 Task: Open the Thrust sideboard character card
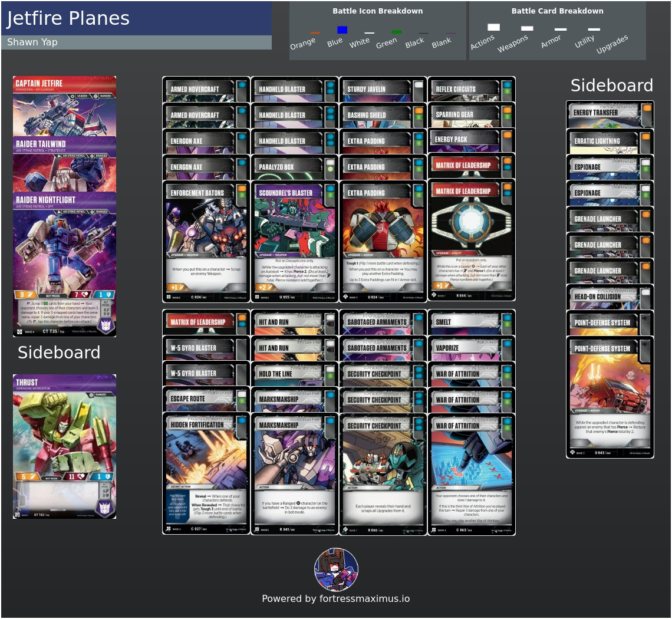[x=64, y=447]
